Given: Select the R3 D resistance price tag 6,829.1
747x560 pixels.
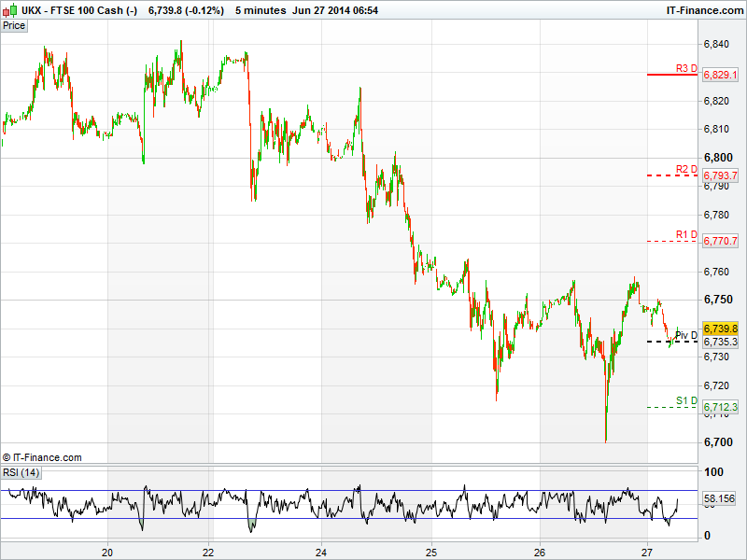Looking at the screenshot, I should 720,74.
